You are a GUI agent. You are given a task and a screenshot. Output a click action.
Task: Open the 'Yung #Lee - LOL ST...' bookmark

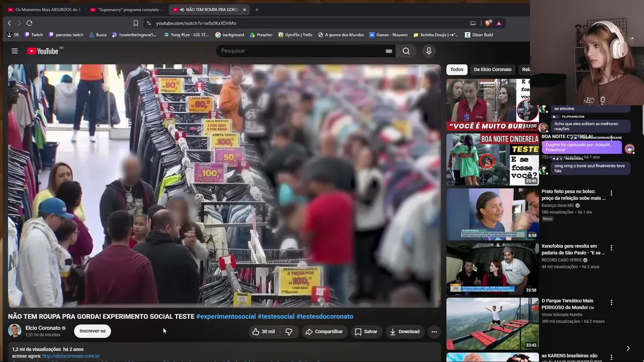186,35
